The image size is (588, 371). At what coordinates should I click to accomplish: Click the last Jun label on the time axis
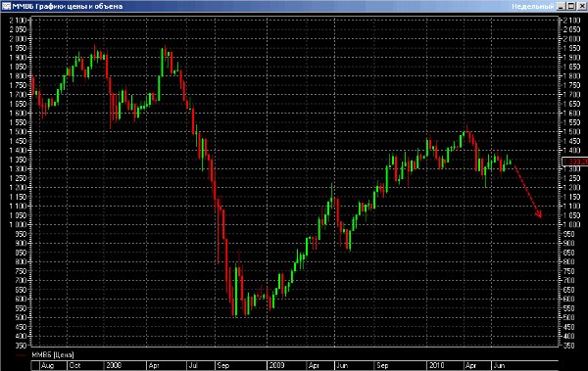[499, 365]
